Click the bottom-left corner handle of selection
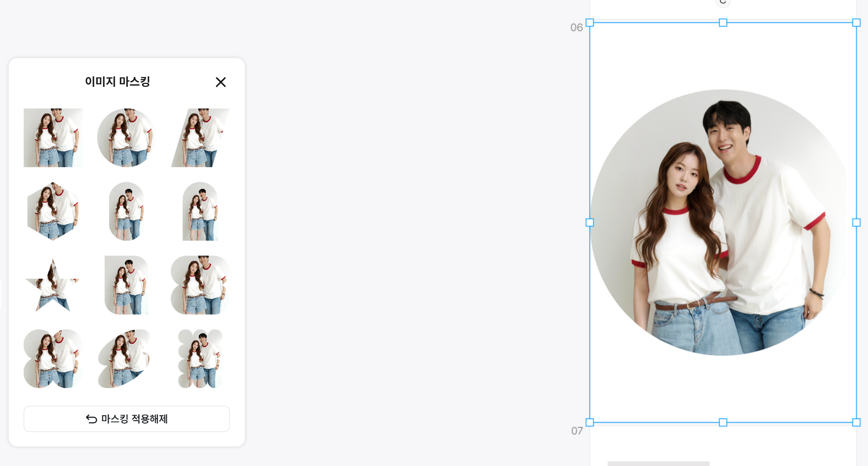The height and width of the screenshot is (466, 868). [x=590, y=422]
